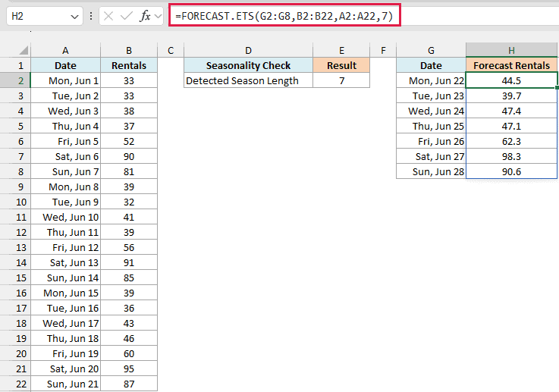Click the Select All corner triangle
The height and width of the screenshot is (392, 559).
coord(24,50)
